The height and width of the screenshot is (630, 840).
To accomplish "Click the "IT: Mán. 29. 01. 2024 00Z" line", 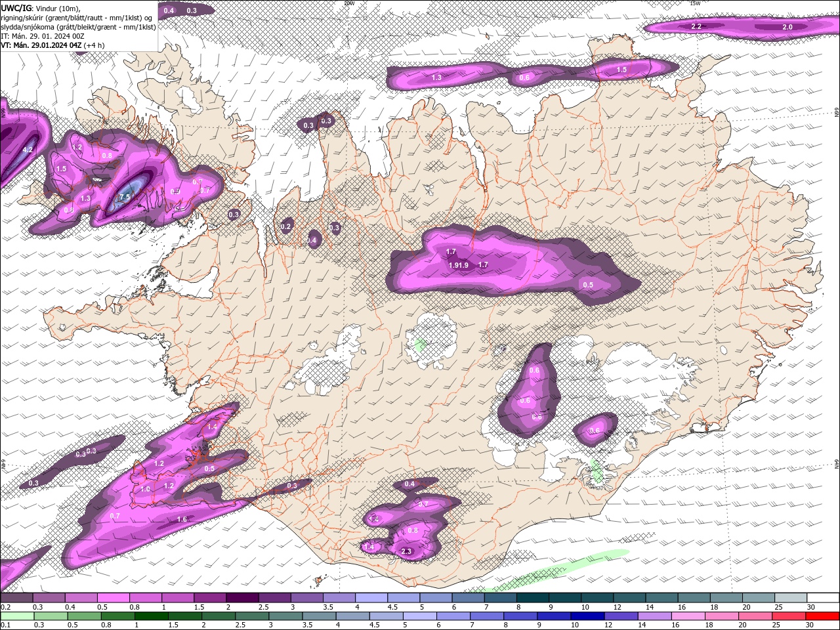I will (x=43, y=36).
